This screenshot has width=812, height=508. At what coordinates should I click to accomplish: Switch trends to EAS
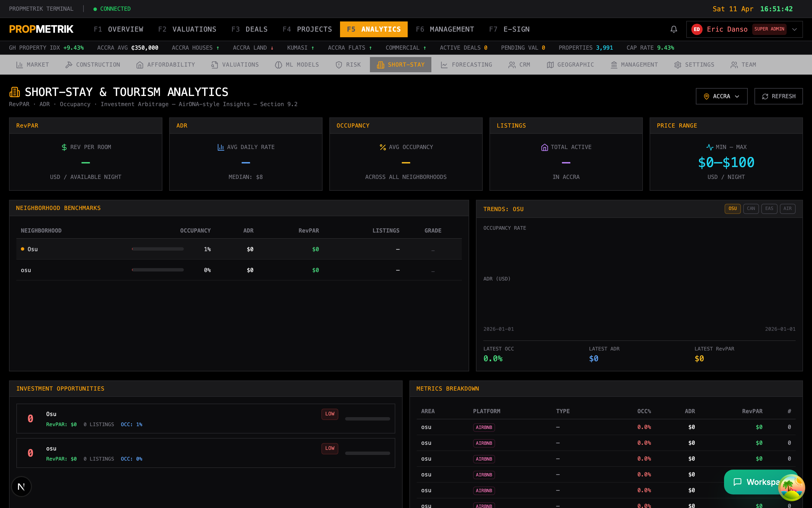769,209
